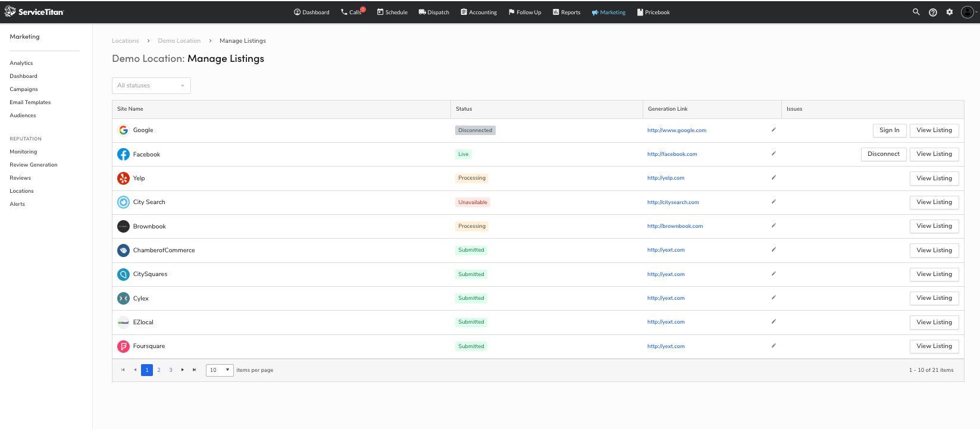Select Marketing in the top navigation
Image resolution: width=980 pixels, height=429 pixels.
pos(609,12)
